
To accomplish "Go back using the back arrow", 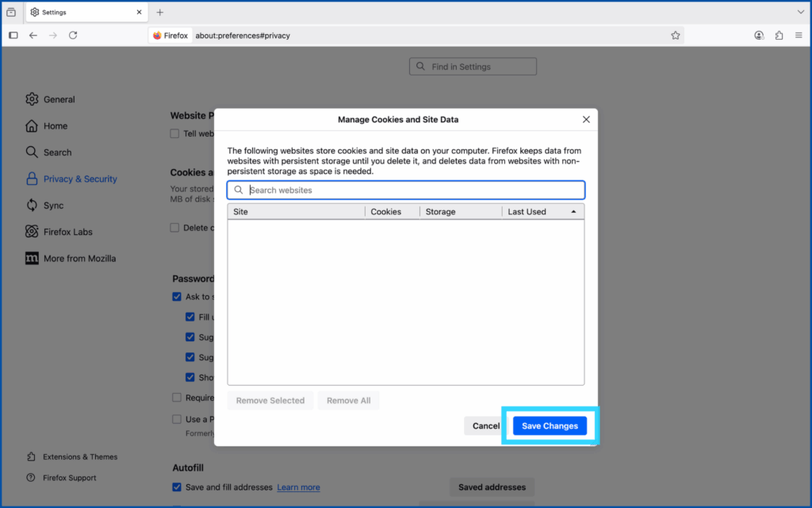I will pos(33,35).
